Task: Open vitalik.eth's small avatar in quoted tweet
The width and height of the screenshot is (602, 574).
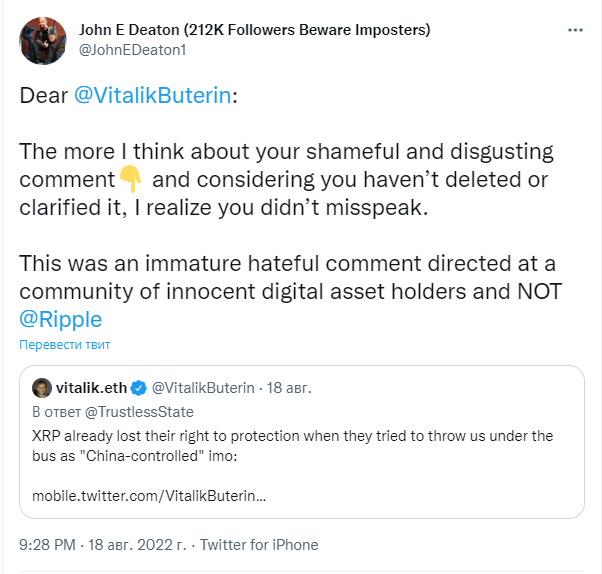Action: point(42,388)
